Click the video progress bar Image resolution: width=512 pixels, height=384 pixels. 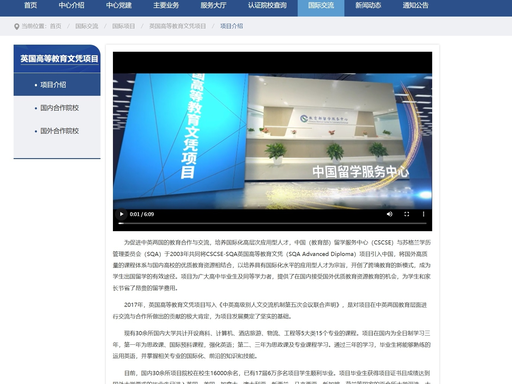pos(273,223)
